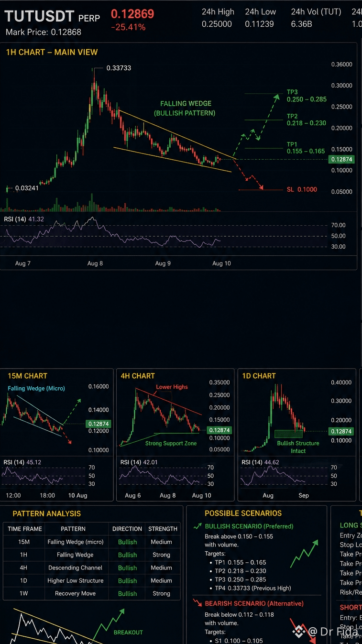Click the TIME FRAME column header
The height and width of the screenshot is (644, 362).
25,529
